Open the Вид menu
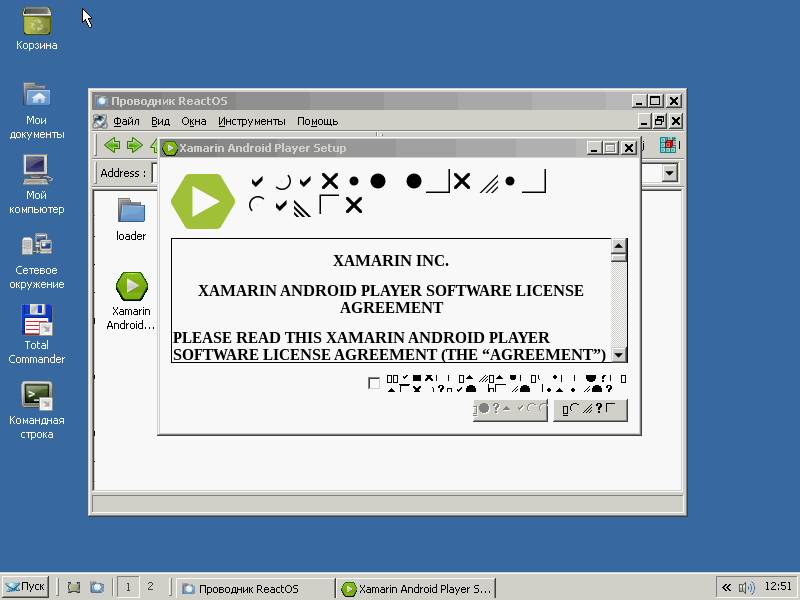 coord(160,121)
